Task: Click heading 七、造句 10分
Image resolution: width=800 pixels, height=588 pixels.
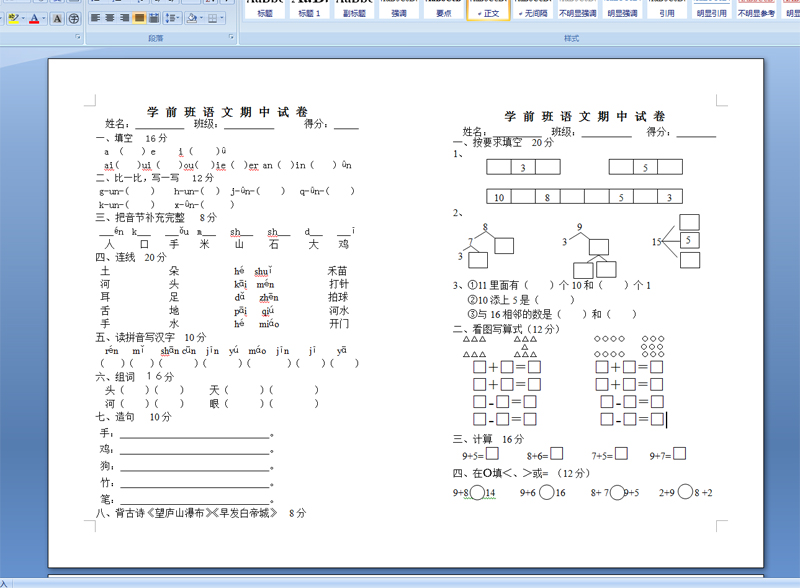Action: (133, 417)
